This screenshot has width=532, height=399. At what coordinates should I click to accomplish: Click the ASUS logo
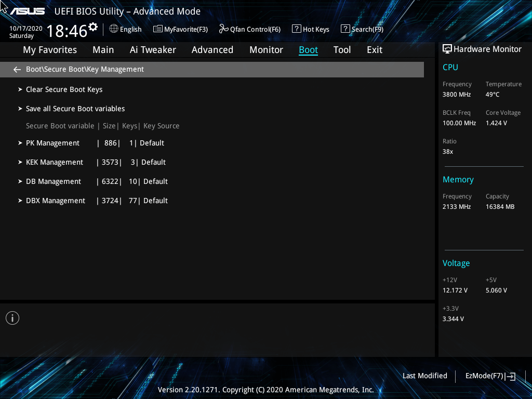pyautogui.click(x=27, y=11)
